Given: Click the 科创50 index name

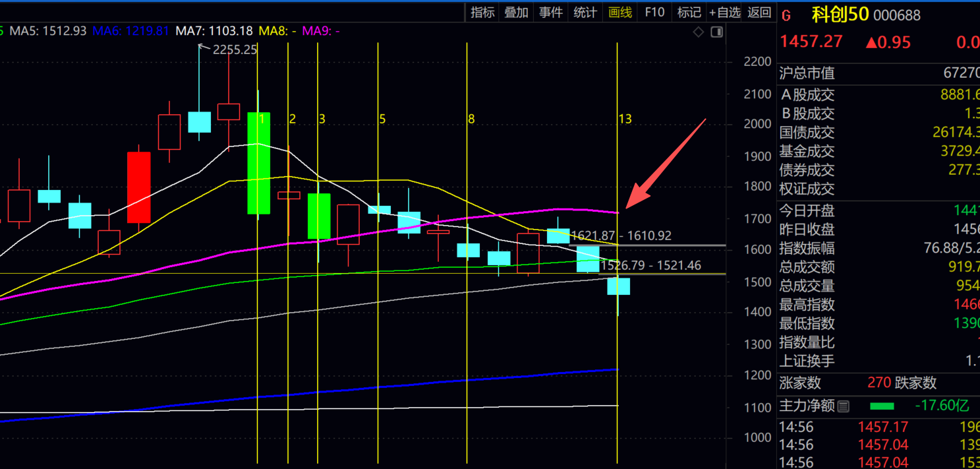Looking at the screenshot, I should pyautogui.click(x=840, y=15).
